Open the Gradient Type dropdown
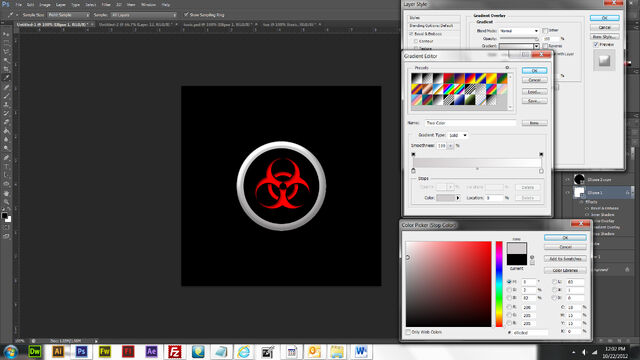 coord(458,135)
